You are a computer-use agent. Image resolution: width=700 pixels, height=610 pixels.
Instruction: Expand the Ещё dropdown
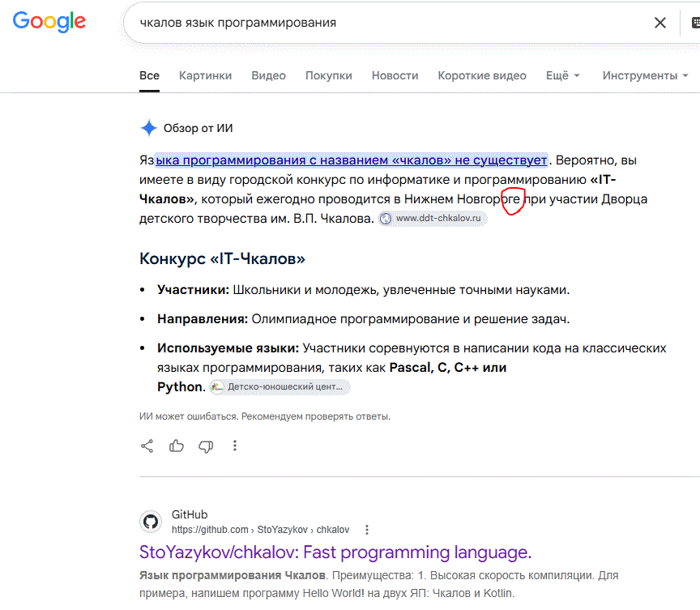[x=562, y=75]
